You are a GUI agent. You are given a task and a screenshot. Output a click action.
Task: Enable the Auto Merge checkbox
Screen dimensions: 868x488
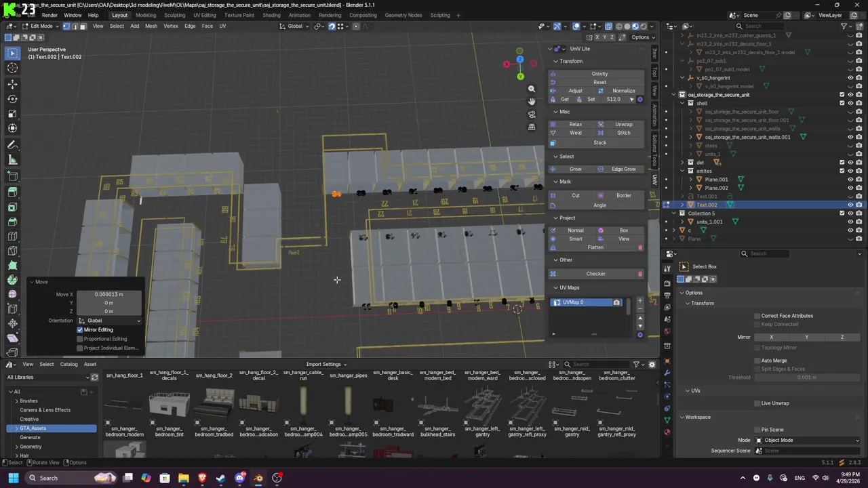[757, 361]
